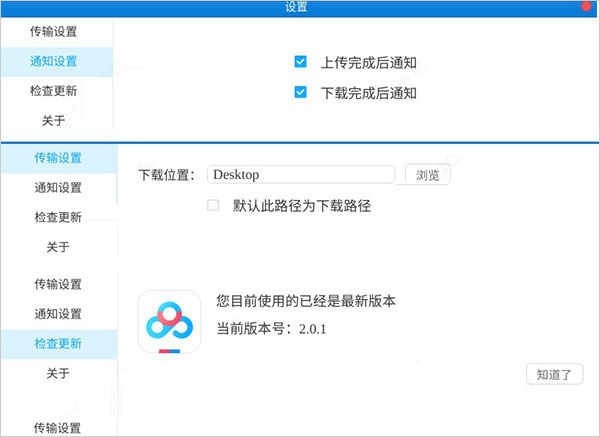The width and height of the screenshot is (600, 437).
Task: Click the Baidu Netdisk cloud logo icon
Action: 170,322
